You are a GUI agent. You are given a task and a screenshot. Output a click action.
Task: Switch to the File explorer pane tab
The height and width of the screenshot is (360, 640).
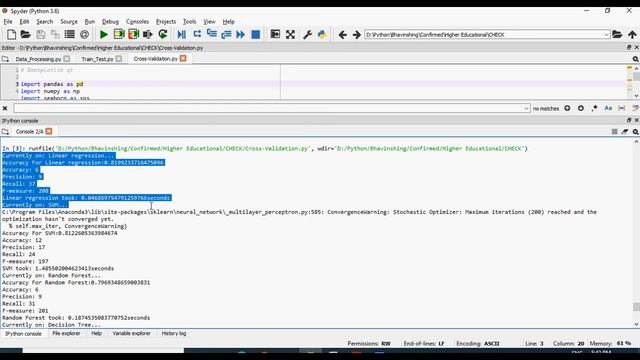pyautogui.click(x=66, y=333)
